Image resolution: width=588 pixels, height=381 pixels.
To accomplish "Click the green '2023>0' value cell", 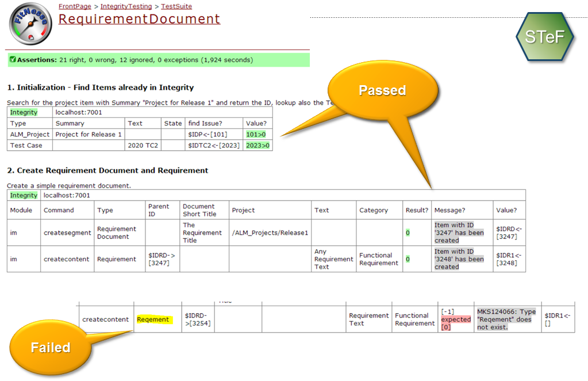I will click(x=258, y=145).
